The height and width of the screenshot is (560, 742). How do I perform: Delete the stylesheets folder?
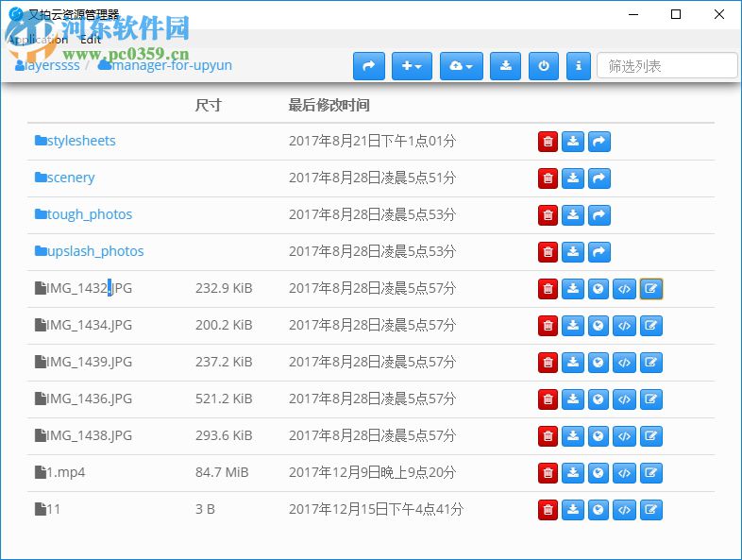click(x=548, y=141)
